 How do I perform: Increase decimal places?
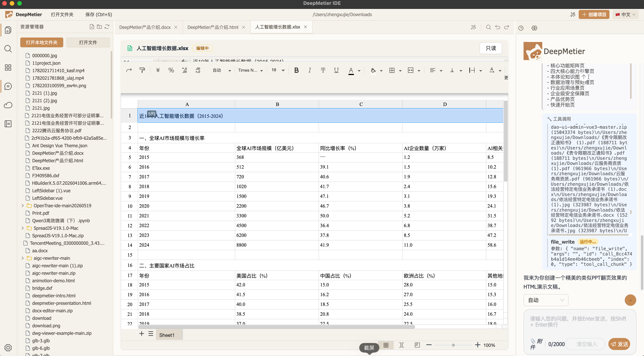point(198,70)
